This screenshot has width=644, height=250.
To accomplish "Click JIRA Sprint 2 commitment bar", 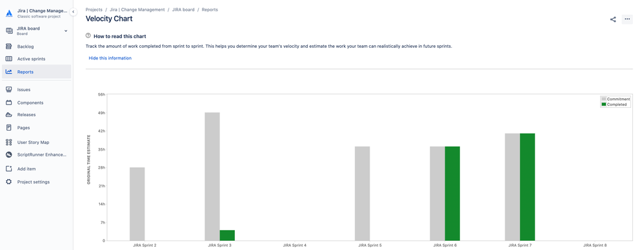I will pos(137,204).
